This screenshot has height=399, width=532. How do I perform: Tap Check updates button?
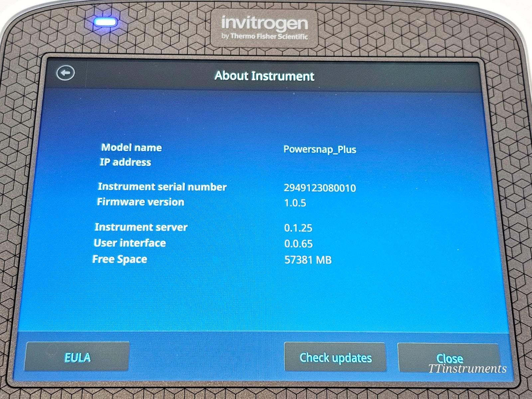point(335,358)
